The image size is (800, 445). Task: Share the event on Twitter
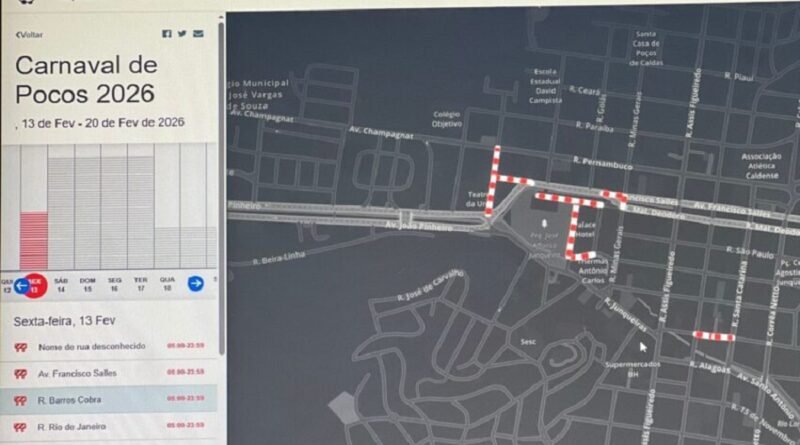click(182, 34)
